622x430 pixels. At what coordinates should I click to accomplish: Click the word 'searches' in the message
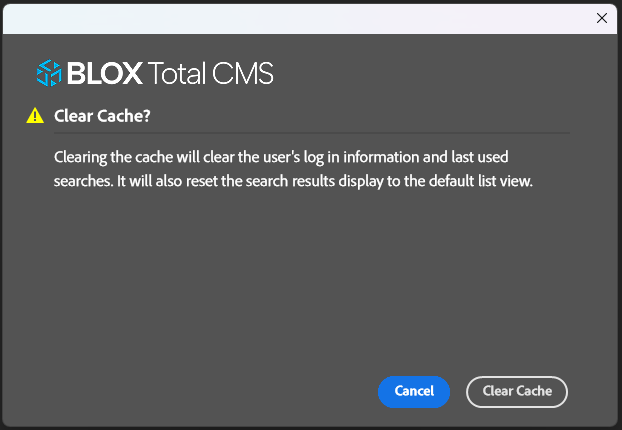click(x=81, y=180)
